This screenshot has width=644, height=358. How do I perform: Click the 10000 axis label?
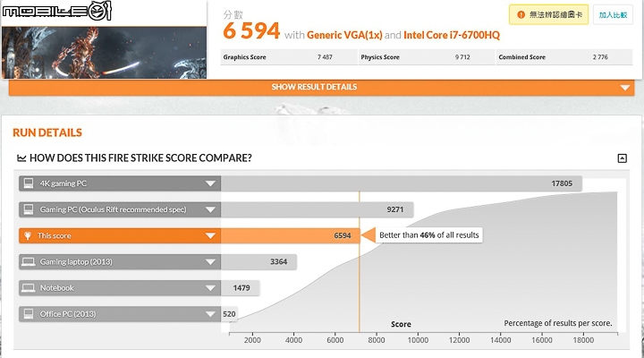pyautogui.click(x=418, y=340)
